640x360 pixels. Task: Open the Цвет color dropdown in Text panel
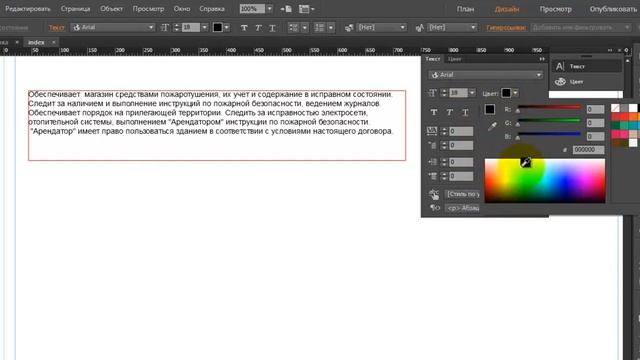click(516, 93)
